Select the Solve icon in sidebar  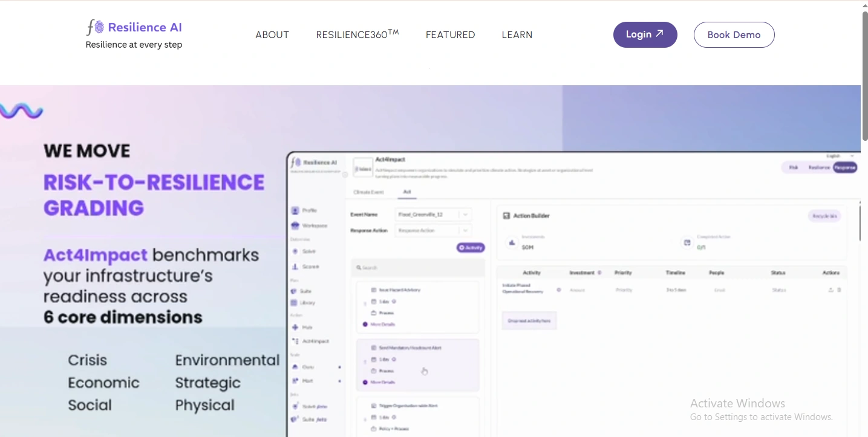[295, 251]
